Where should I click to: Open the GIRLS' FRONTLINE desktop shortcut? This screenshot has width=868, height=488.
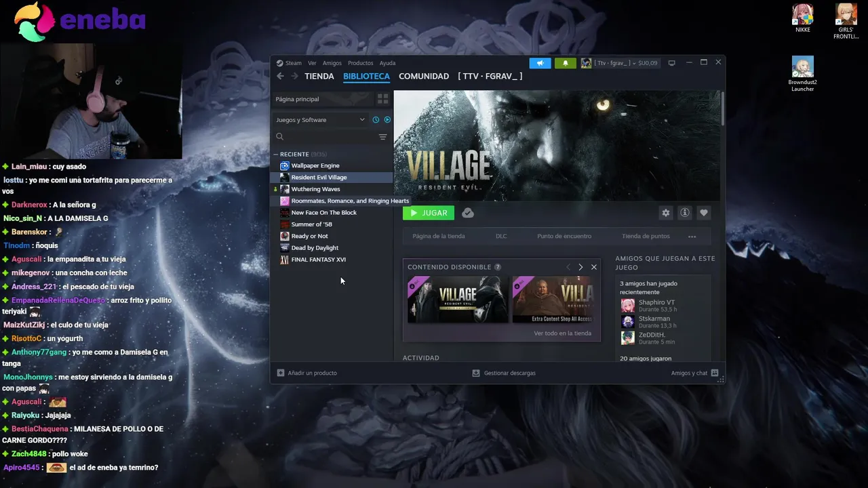point(846,22)
